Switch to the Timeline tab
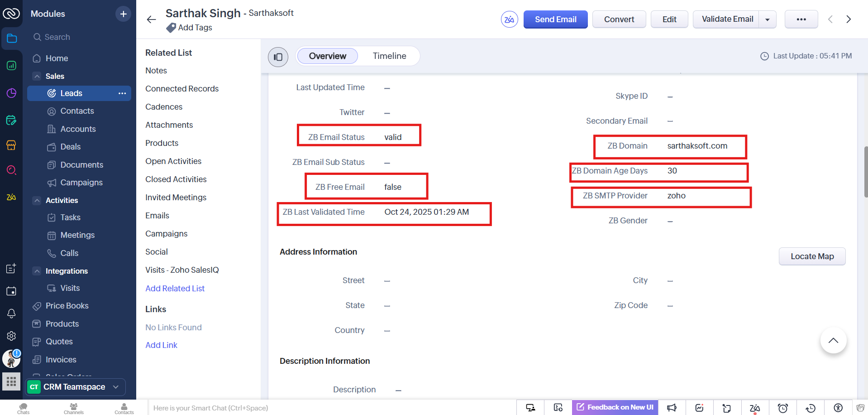The image size is (868, 415). (x=389, y=56)
